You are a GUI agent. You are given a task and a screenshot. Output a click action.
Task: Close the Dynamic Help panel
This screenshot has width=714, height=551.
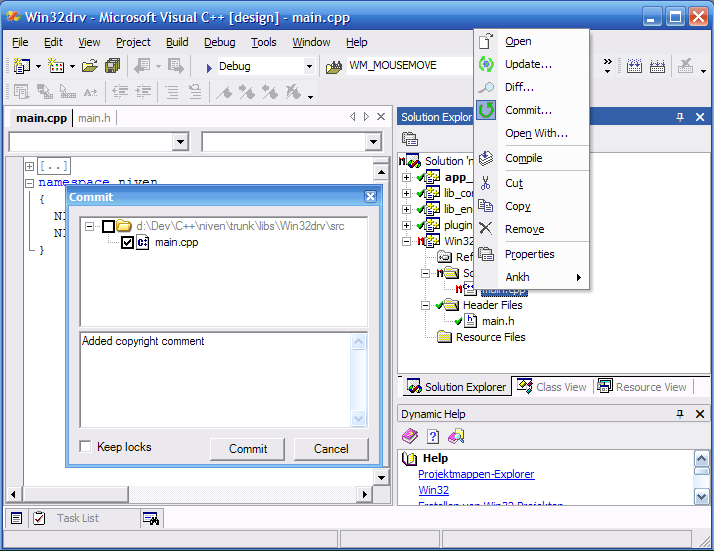pos(700,413)
